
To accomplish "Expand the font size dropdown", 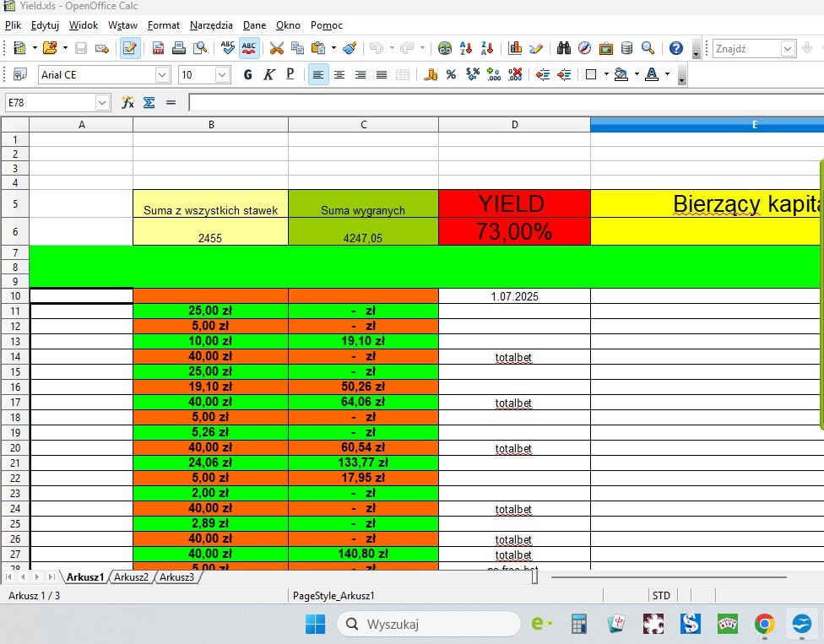I will [222, 74].
